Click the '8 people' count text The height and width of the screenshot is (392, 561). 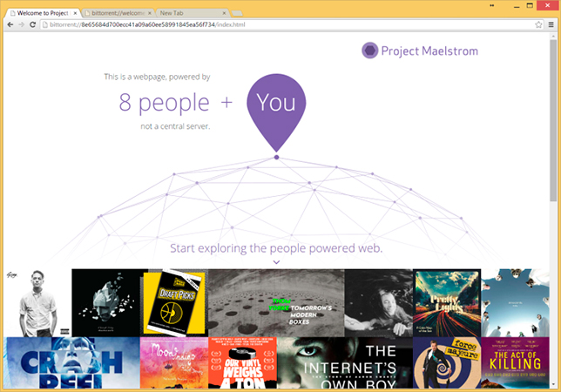164,103
